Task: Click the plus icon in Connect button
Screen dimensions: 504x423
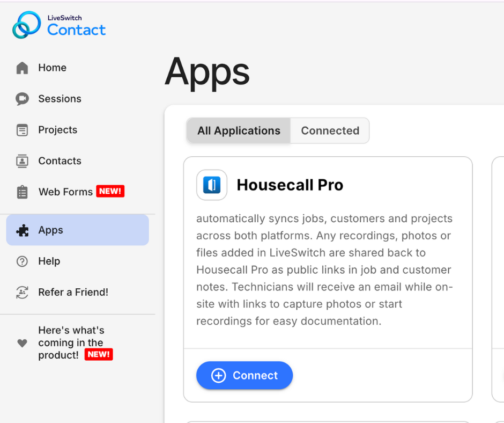Action: (x=219, y=375)
